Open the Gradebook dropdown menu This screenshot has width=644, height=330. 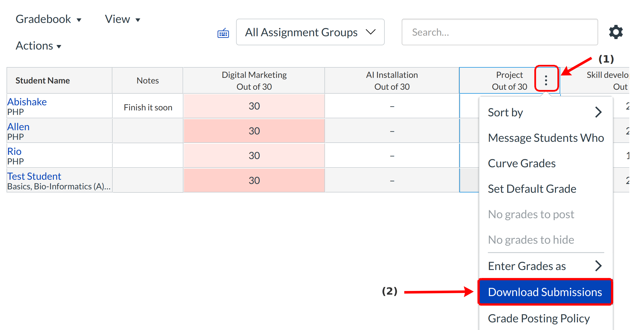point(48,19)
